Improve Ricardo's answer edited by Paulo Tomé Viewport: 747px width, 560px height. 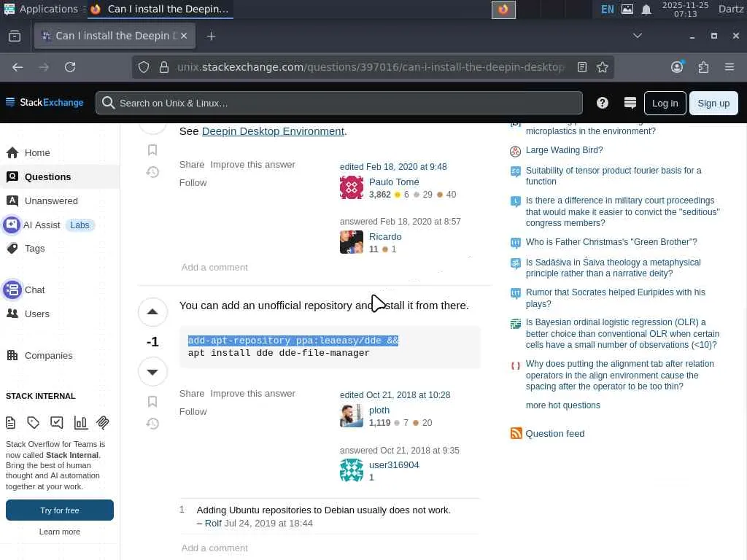tap(252, 164)
